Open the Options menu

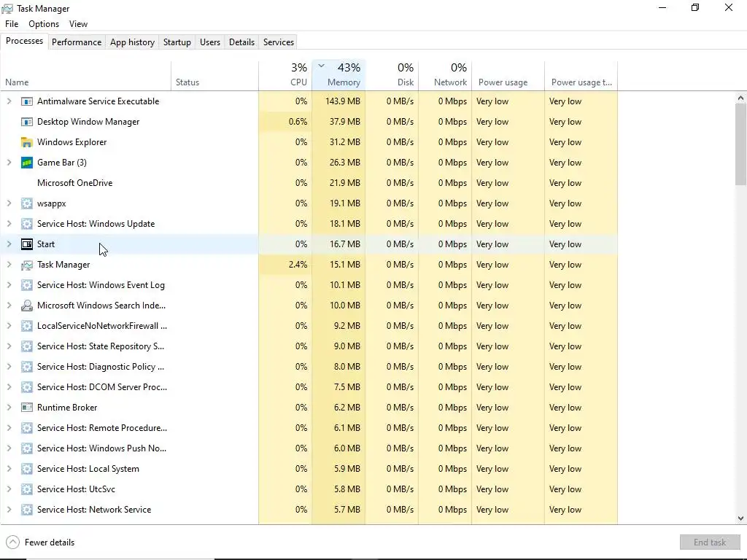pyautogui.click(x=44, y=24)
